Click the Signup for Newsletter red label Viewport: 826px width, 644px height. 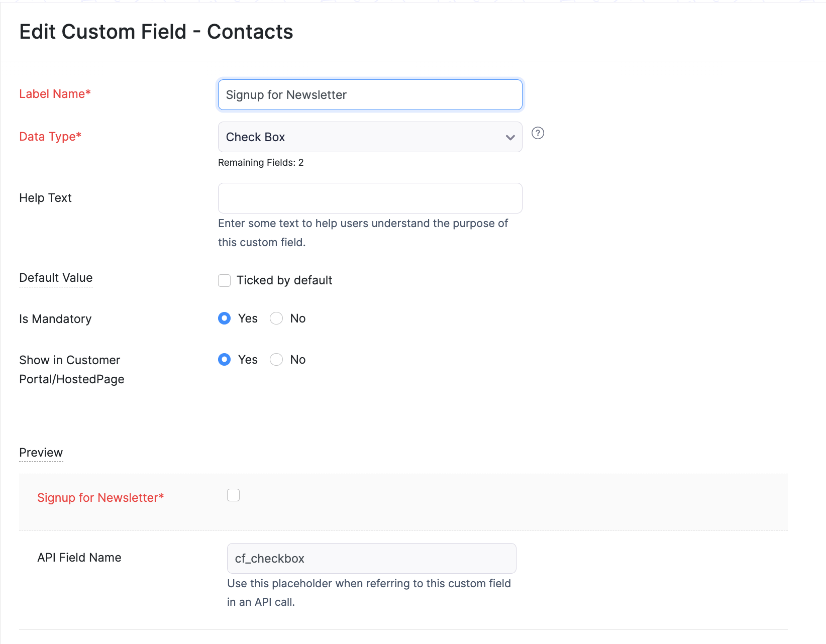(x=100, y=497)
